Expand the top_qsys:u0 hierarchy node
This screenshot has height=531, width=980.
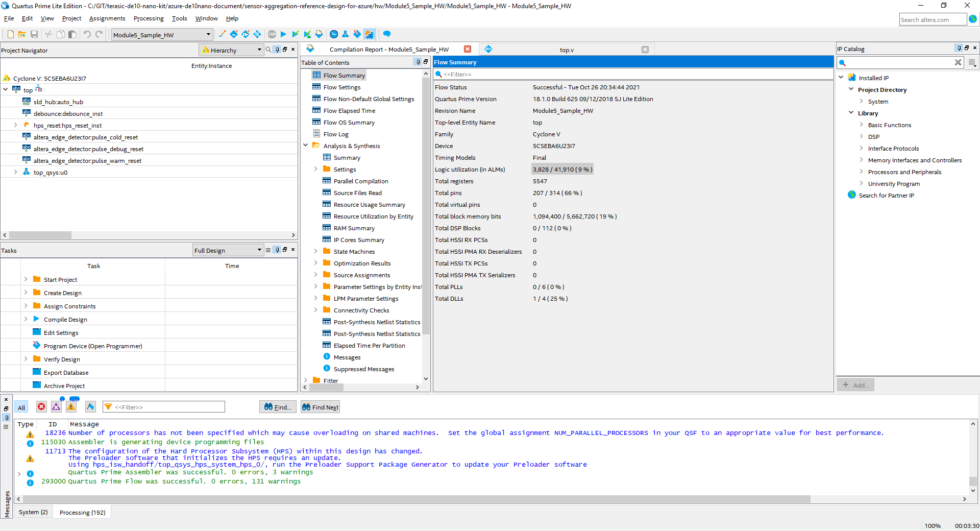(16, 173)
